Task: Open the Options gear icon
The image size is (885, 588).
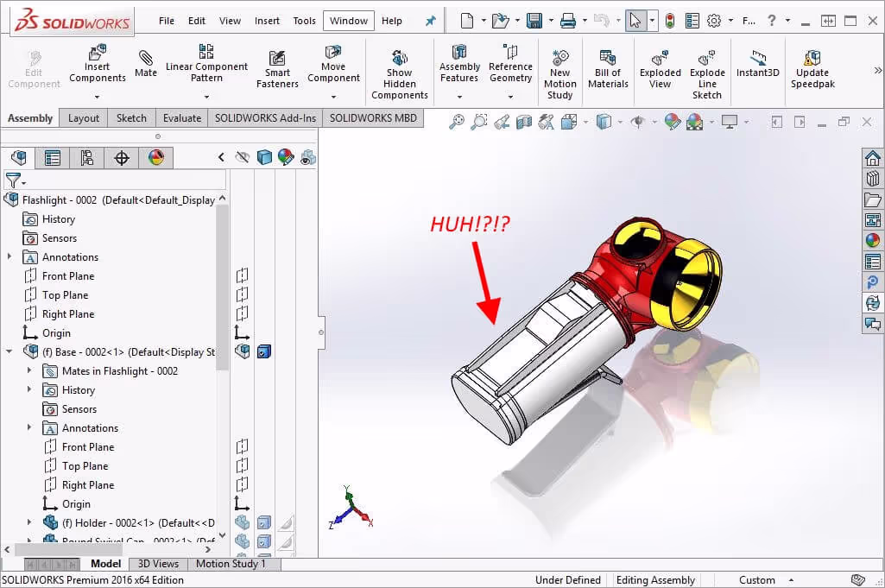Action: (714, 21)
